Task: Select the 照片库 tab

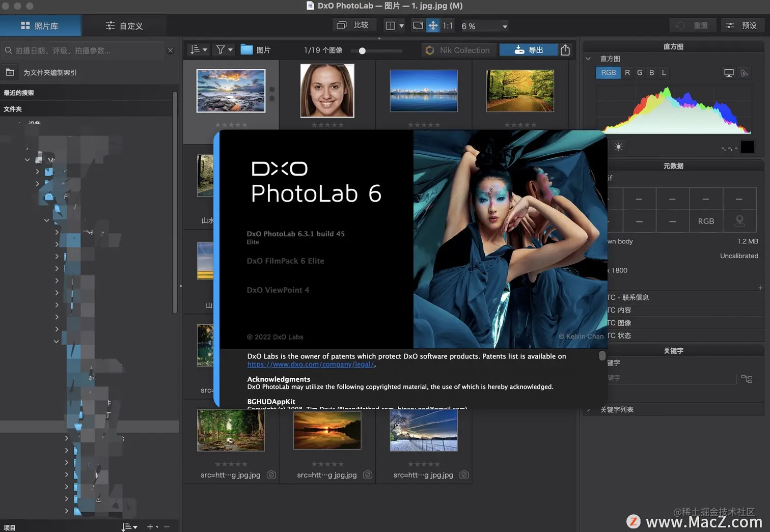Action: pos(41,25)
